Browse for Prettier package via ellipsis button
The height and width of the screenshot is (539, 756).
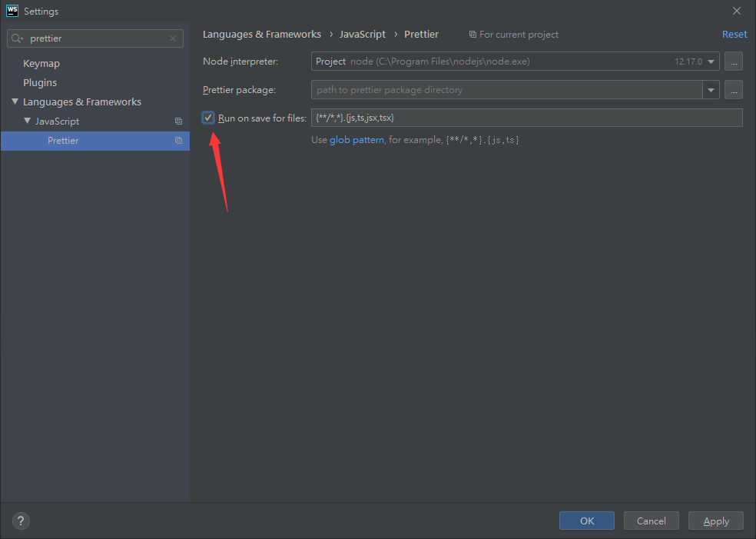734,90
